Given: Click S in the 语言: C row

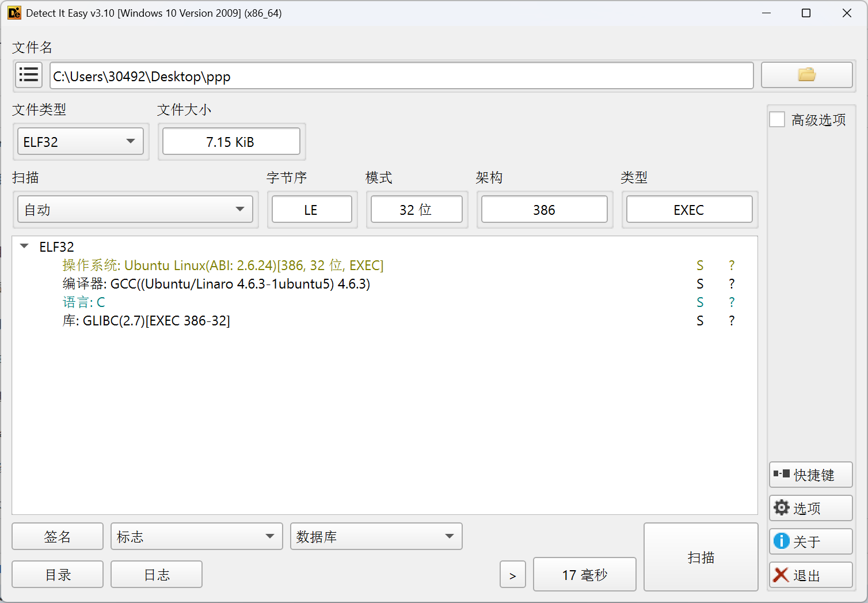Looking at the screenshot, I should [x=700, y=302].
